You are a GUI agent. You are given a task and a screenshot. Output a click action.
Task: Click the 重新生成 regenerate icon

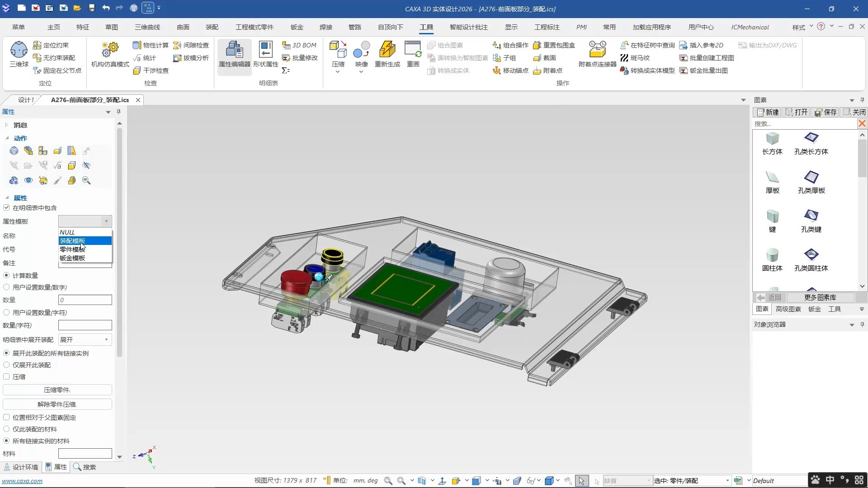pos(387,50)
